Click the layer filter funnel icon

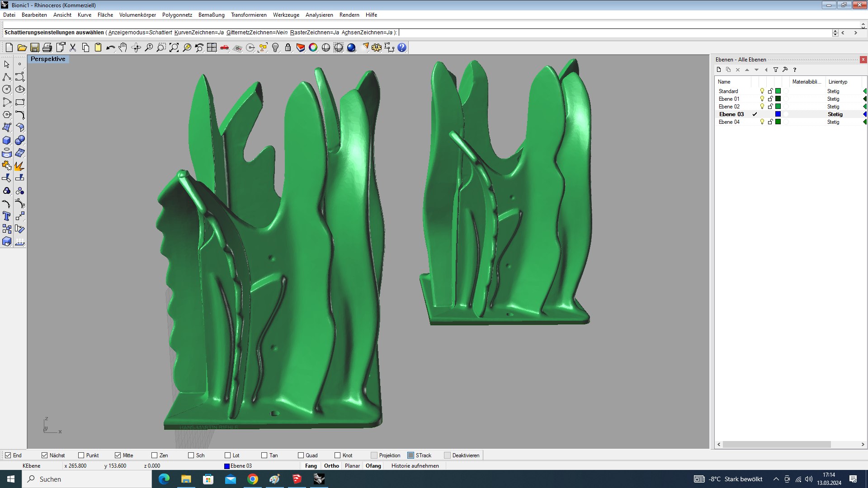[x=776, y=70]
